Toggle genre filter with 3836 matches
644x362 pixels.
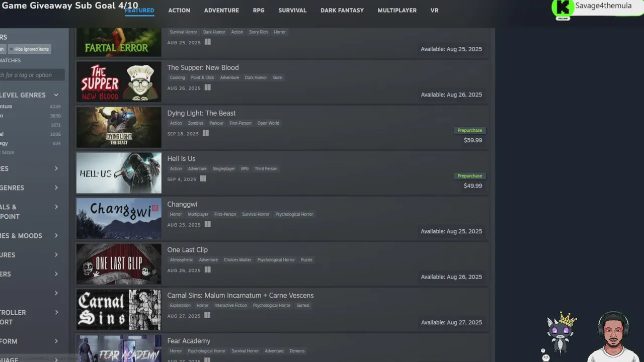pos(30,116)
